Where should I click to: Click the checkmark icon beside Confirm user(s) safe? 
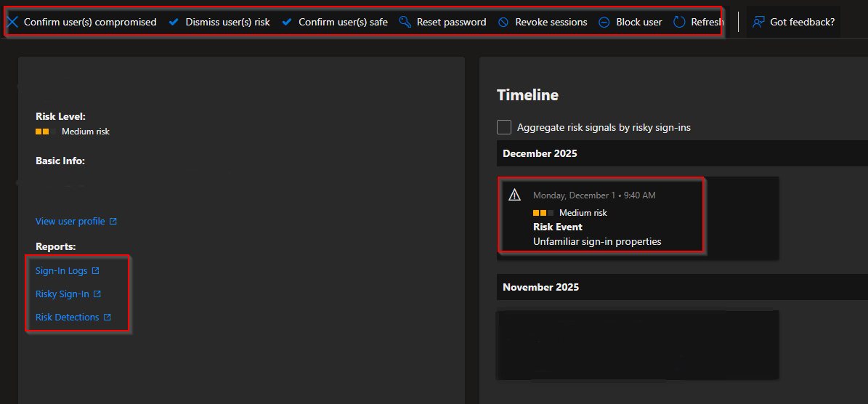(x=287, y=22)
